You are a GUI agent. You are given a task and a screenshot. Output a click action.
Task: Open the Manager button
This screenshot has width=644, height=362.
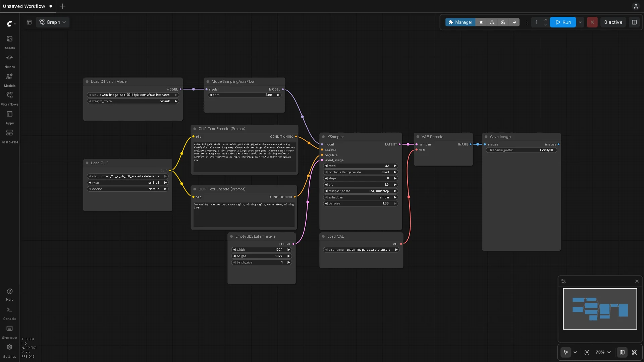click(460, 22)
